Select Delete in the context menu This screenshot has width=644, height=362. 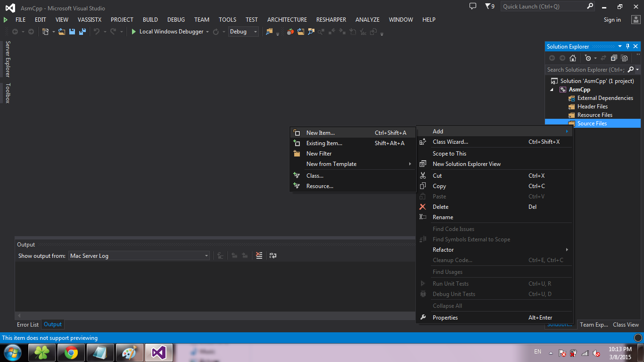tap(495, 207)
